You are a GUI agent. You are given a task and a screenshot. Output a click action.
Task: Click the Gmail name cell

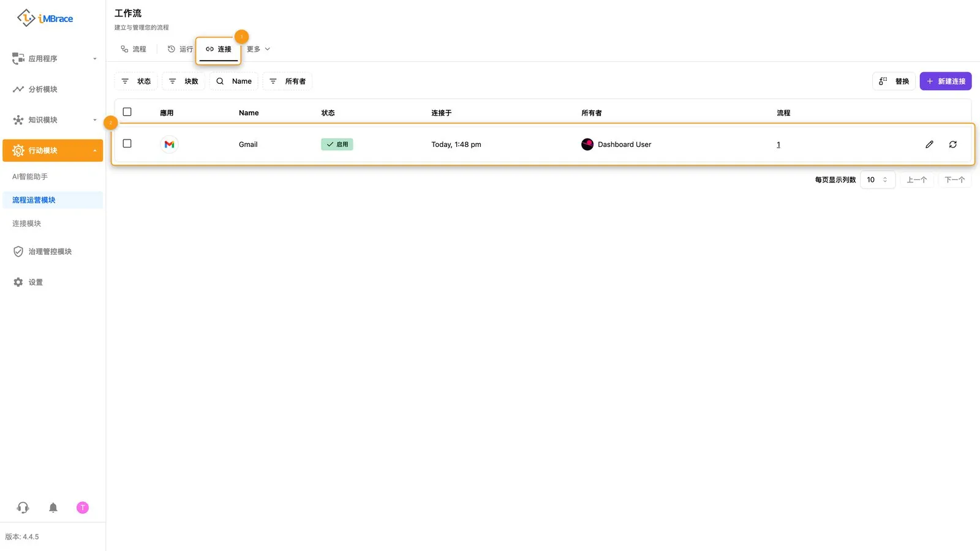[x=248, y=144]
